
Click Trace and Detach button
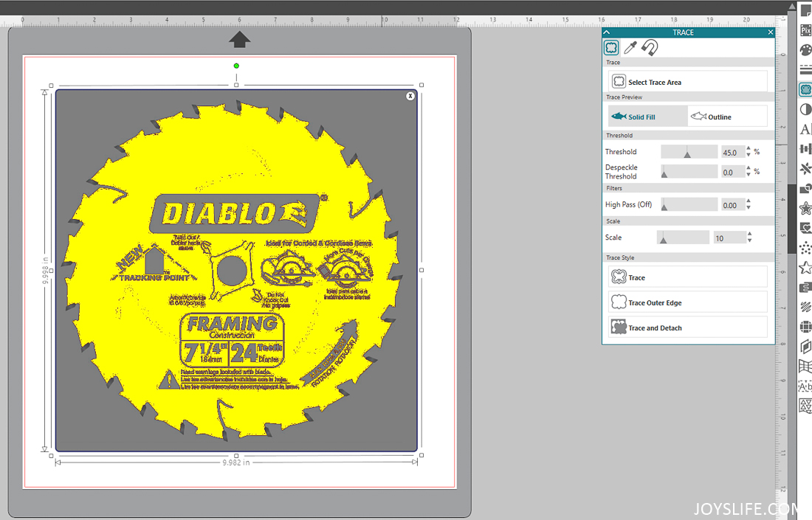click(688, 327)
